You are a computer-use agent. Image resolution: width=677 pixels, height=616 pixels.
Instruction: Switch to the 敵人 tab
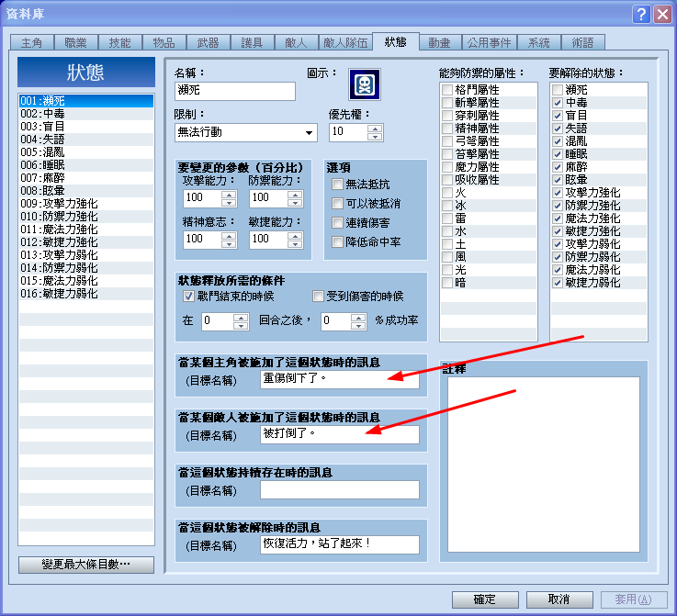[x=296, y=43]
